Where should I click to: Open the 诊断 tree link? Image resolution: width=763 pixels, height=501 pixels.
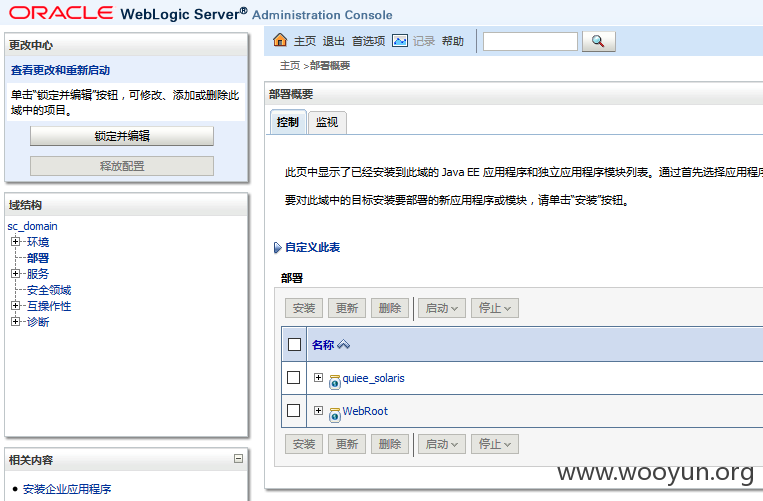pyautogui.click(x=38, y=322)
